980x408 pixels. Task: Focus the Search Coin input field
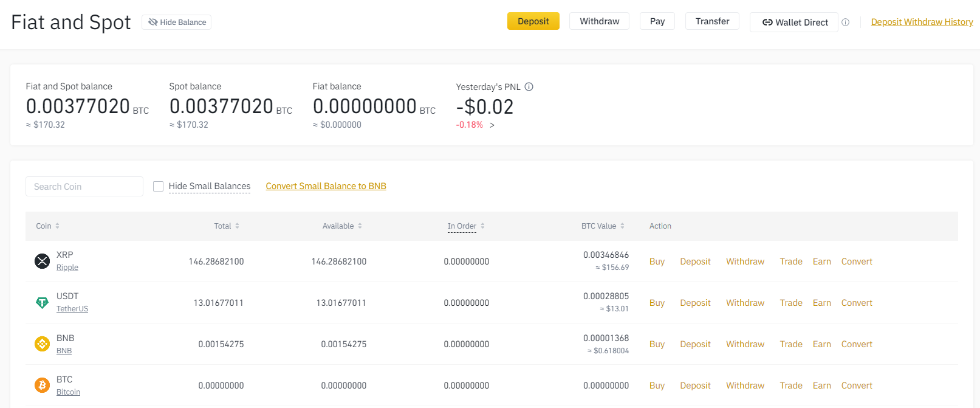[84, 186]
